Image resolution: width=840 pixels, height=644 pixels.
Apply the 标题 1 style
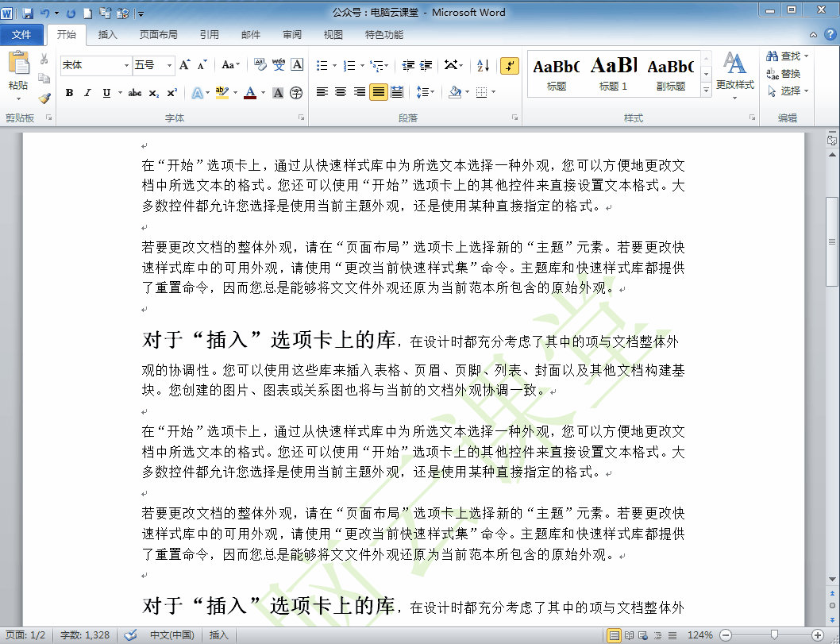click(614, 73)
